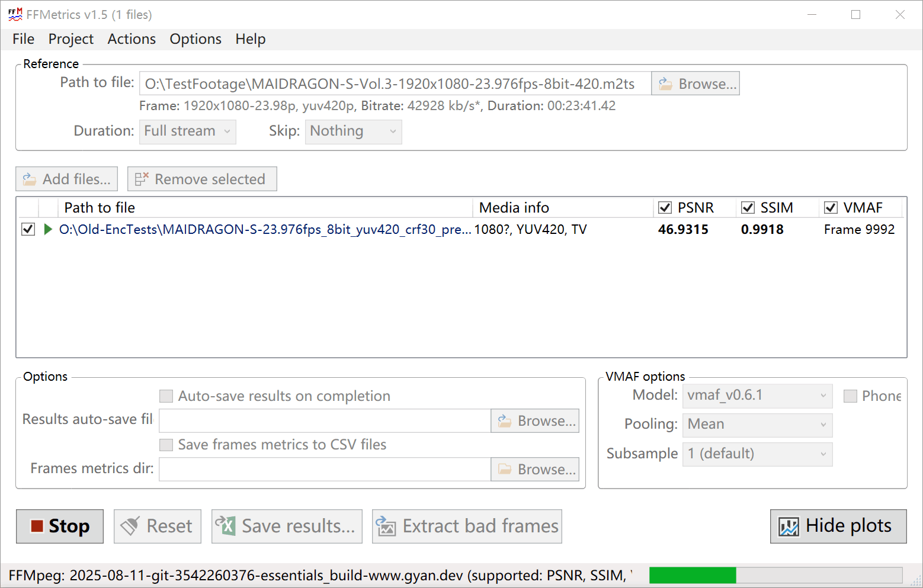This screenshot has height=588, width=923.
Task: Open the VMAF Pooling Mean dropdown
Action: pos(757,425)
